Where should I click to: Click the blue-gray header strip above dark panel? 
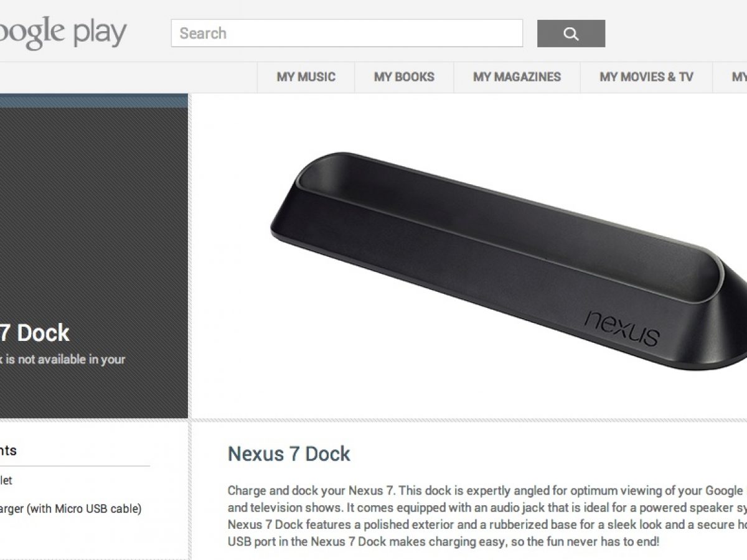94,101
